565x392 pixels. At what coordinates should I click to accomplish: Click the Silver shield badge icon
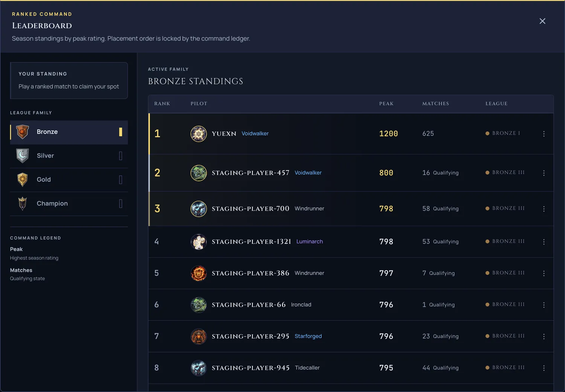(x=23, y=156)
